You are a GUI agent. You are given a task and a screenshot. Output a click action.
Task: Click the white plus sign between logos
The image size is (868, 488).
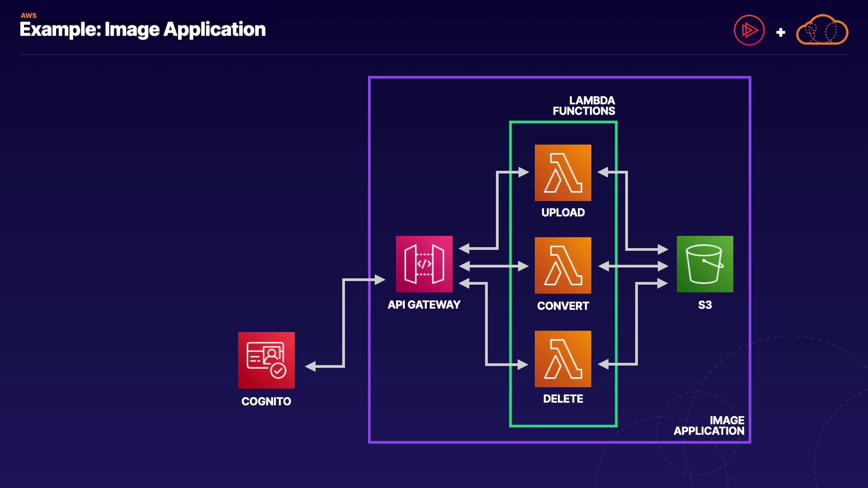coord(780,33)
